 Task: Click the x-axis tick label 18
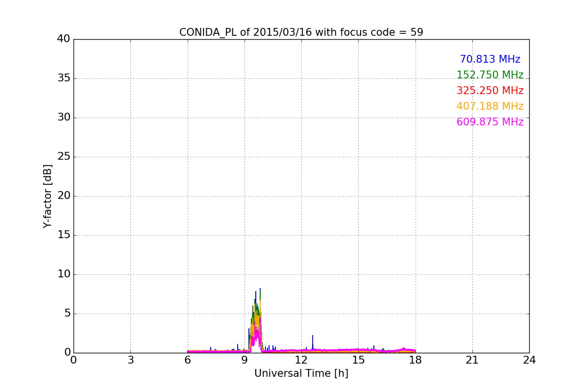tap(416, 360)
